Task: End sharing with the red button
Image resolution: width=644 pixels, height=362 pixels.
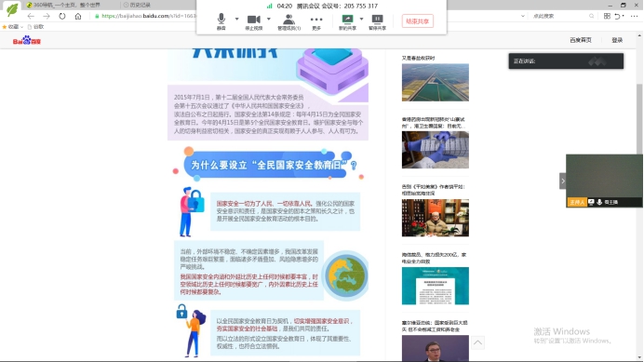Action: (417, 21)
